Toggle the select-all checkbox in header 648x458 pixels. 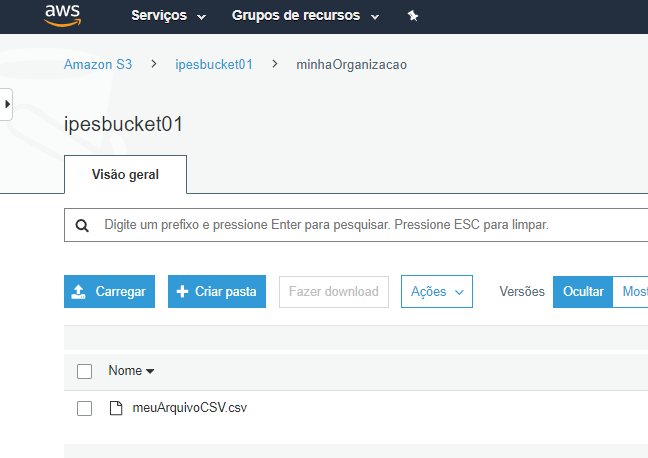(85, 371)
